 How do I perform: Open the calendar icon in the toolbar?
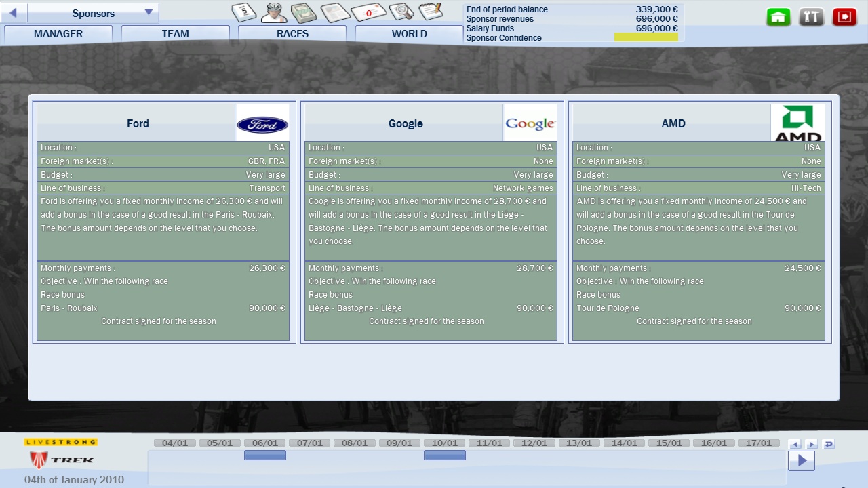(x=244, y=12)
